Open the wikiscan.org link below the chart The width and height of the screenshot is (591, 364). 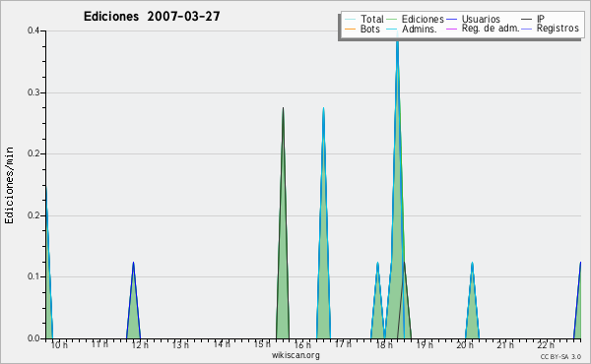pyautogui.click(x=295, y=355)
